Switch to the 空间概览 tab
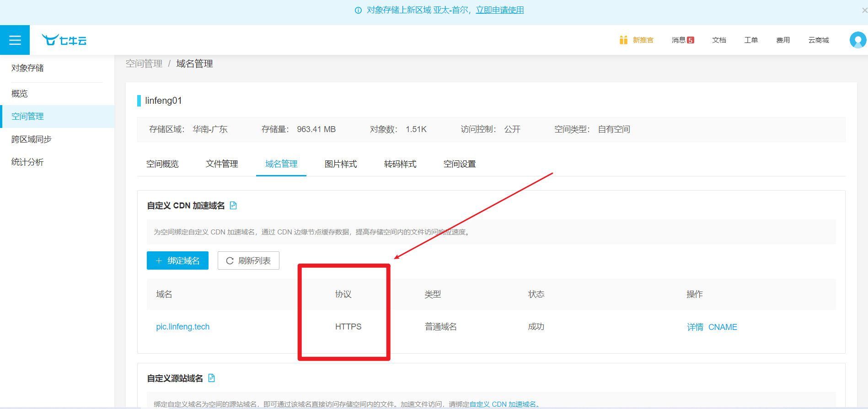 162,164
